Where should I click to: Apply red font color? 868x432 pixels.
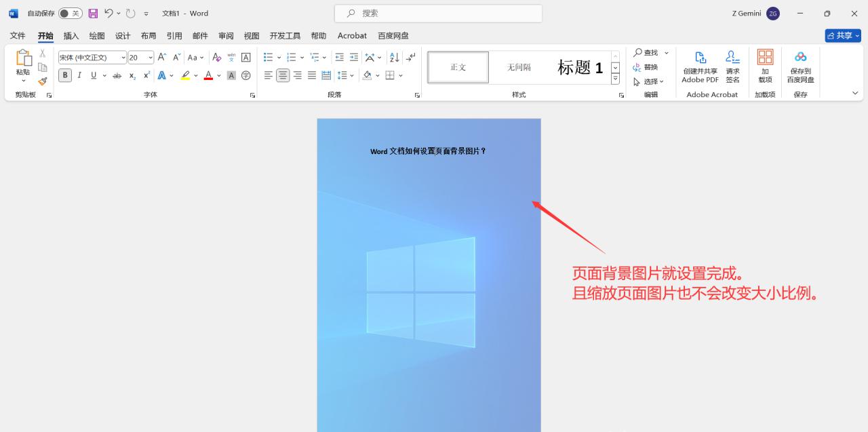pos(208,75)
